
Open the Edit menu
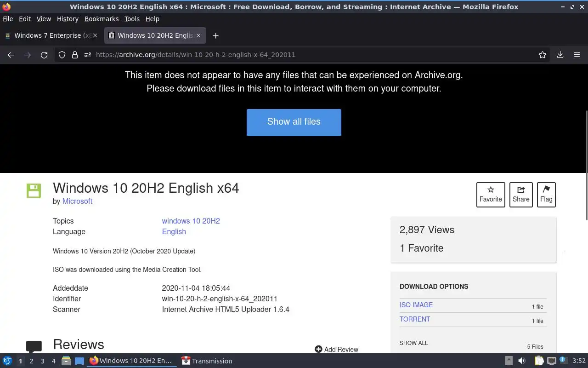(25, 19)
